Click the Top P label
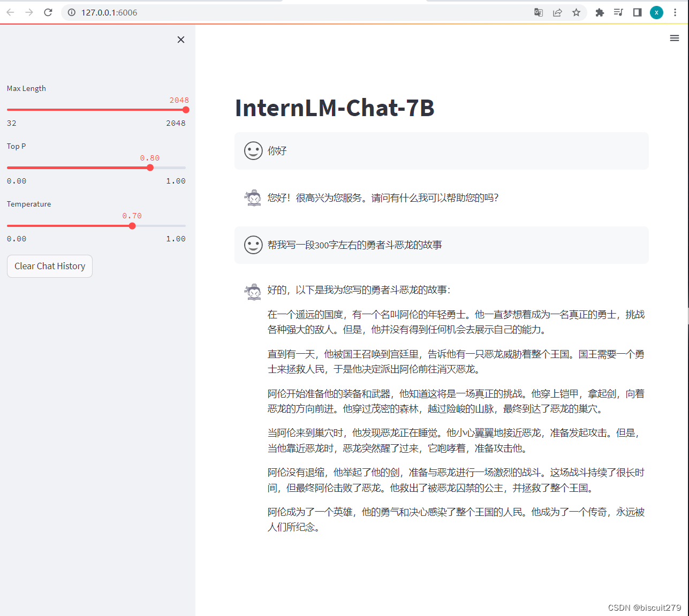The width and height of the screenshot is (689, 616). [x=16, y=146]
